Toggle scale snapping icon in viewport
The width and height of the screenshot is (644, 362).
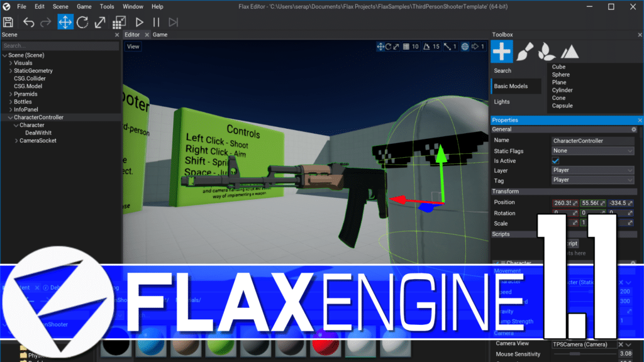pos(447,47)
